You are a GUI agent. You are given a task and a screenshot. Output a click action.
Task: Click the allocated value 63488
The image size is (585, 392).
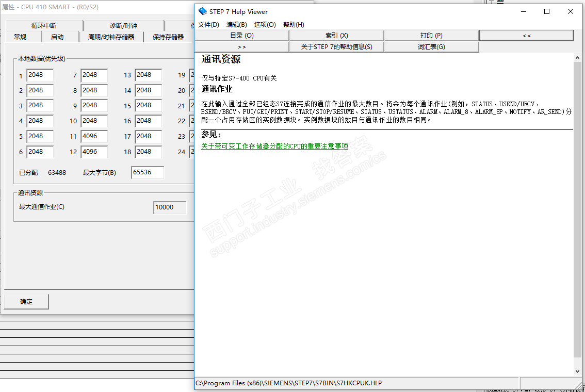(x=57, y=173)
